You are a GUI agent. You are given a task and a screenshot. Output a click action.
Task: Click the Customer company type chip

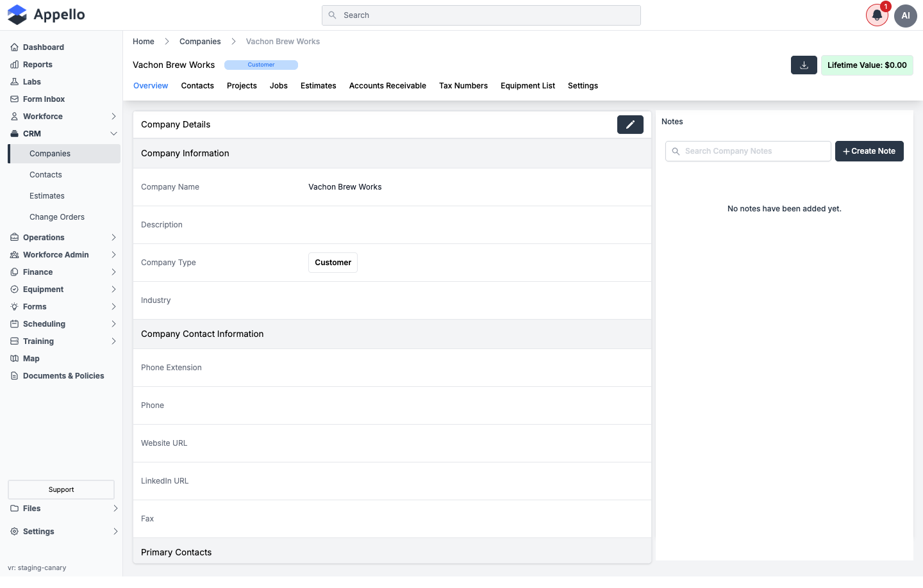333,263
